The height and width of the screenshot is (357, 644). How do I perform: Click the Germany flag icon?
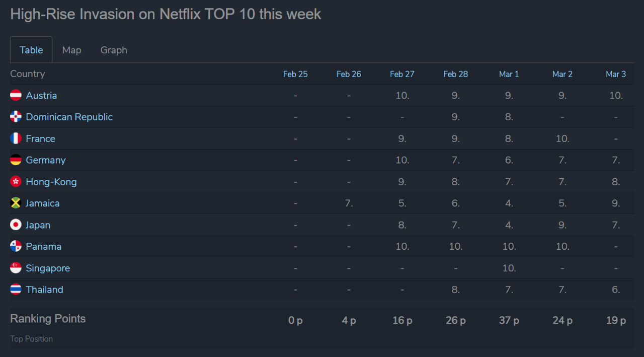coord(16,160)
